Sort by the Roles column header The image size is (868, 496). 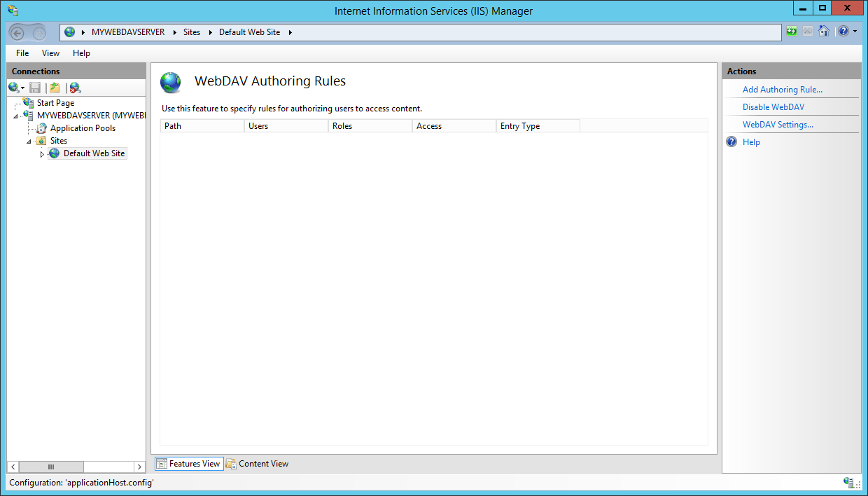(x=370, y=126)
